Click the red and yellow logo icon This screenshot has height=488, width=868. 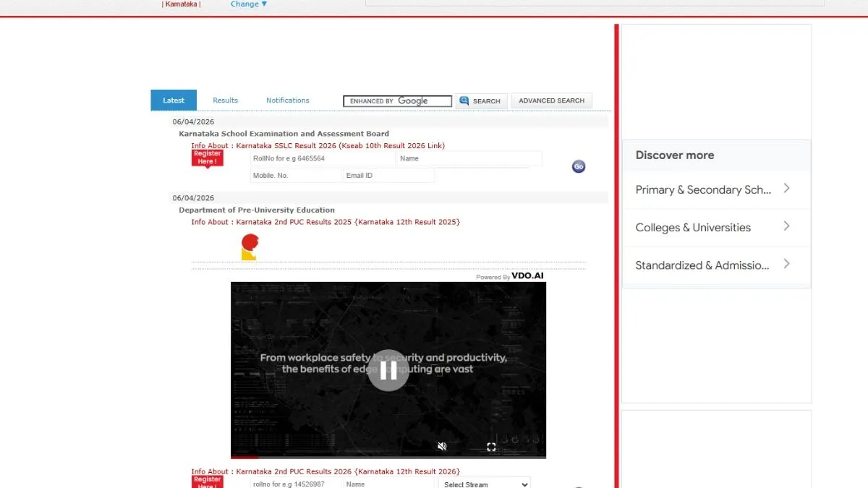click(x=250, y=247)
